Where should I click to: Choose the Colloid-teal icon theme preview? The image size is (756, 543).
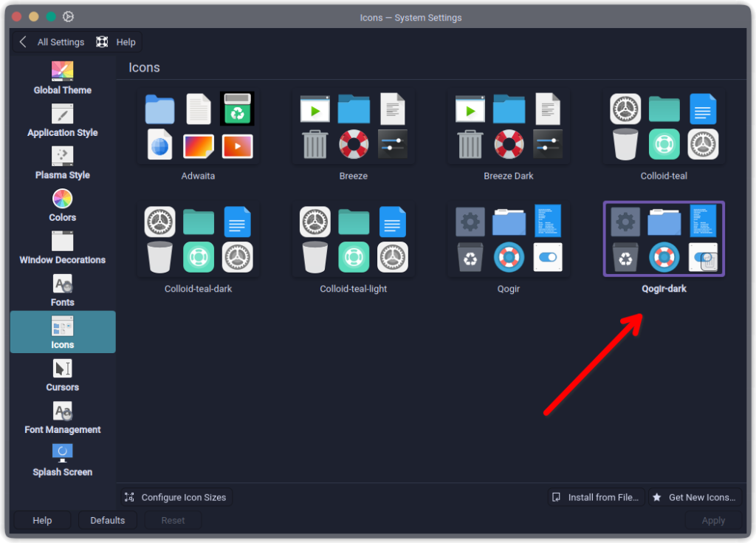pyautogui.click(x=664, y=126)
